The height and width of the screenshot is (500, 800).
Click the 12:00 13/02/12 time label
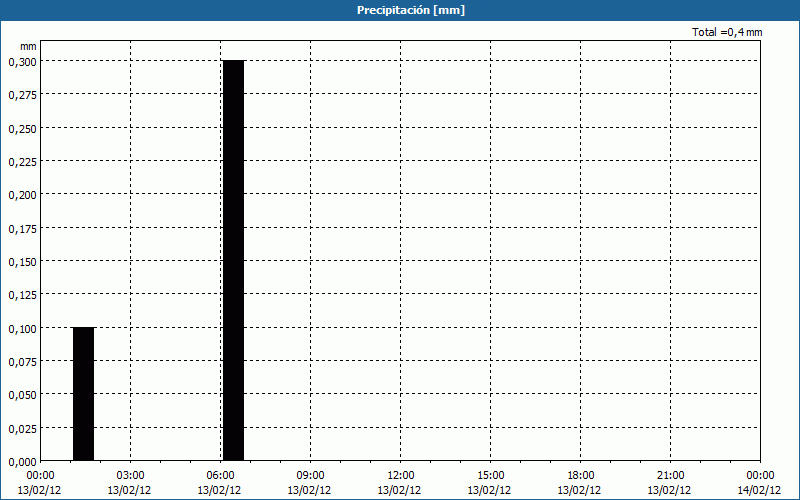399,483
